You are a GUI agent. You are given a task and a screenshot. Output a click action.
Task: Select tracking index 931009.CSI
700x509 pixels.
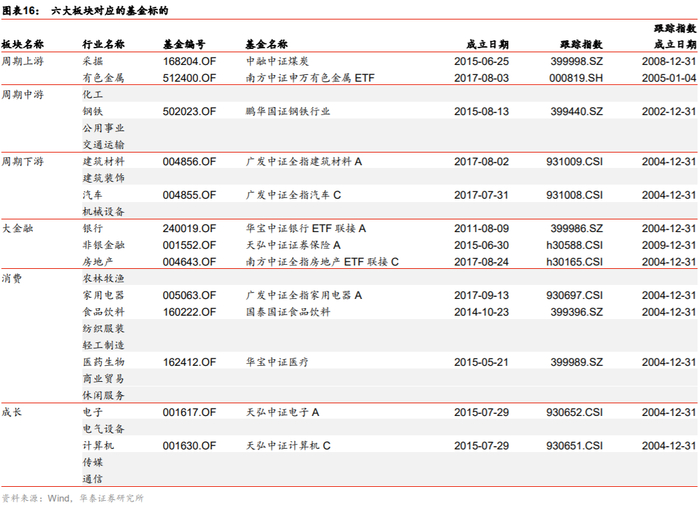click(x=575, y=162)
